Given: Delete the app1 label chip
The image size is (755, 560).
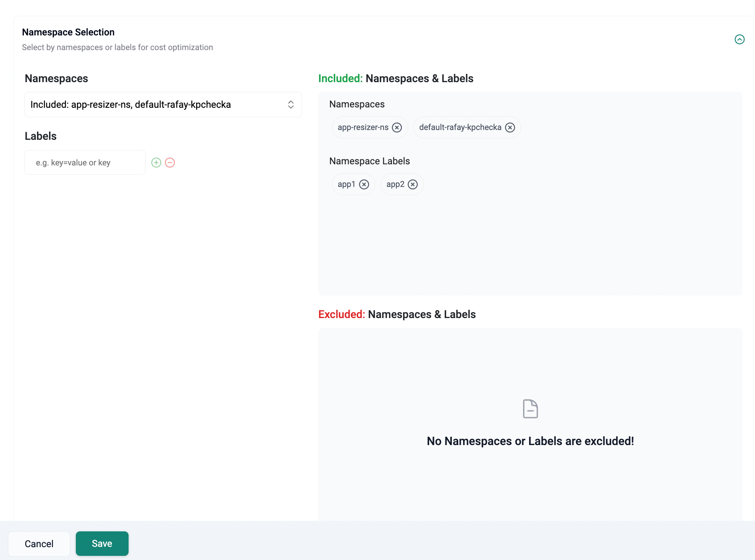Looking at the screenshot, I should click(364, 184).
